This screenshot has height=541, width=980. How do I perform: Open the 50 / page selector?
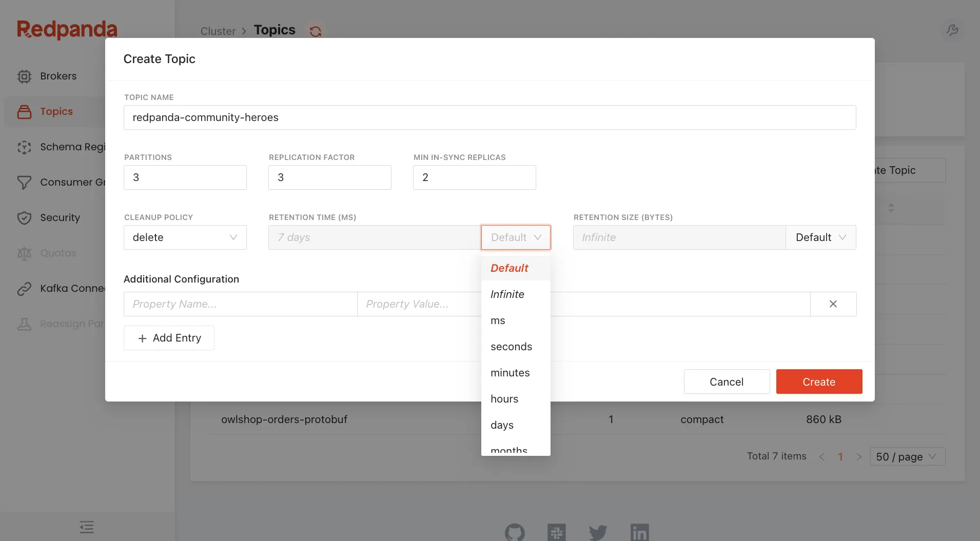907,457
